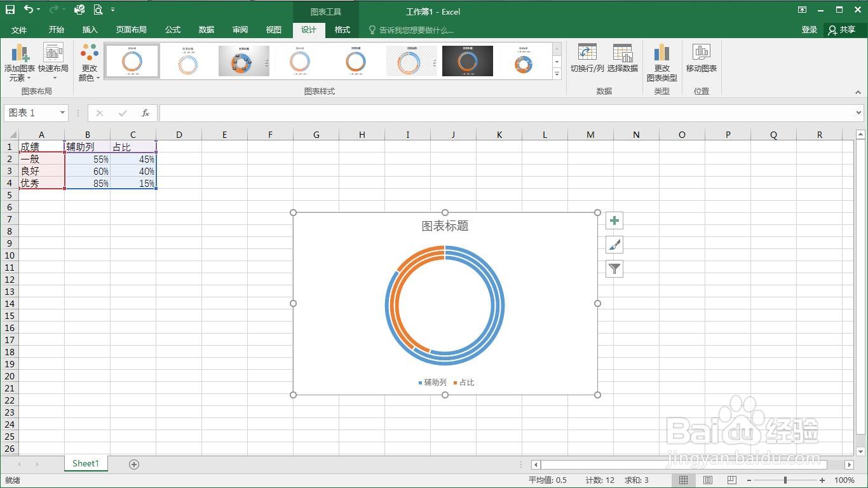Image resolution: width=868 pixels, height=488 pixels.
Task: Click the print preview magnifier icon
Action: tap(98, 10)
